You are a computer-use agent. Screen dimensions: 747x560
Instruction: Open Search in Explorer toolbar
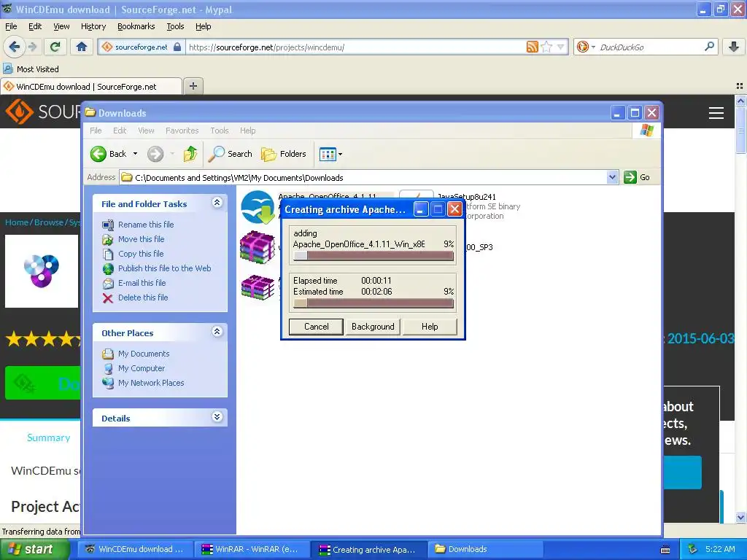point(231,154)
